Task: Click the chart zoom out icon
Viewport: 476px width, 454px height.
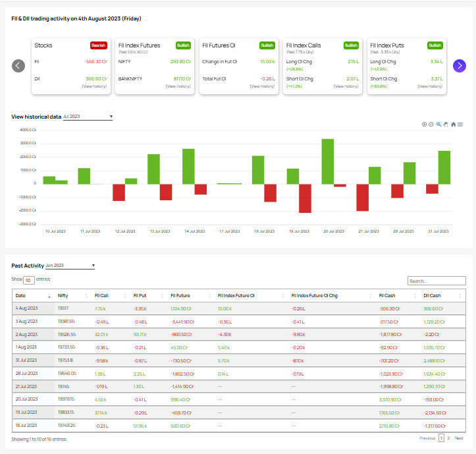Action: [x=431, y=124]
